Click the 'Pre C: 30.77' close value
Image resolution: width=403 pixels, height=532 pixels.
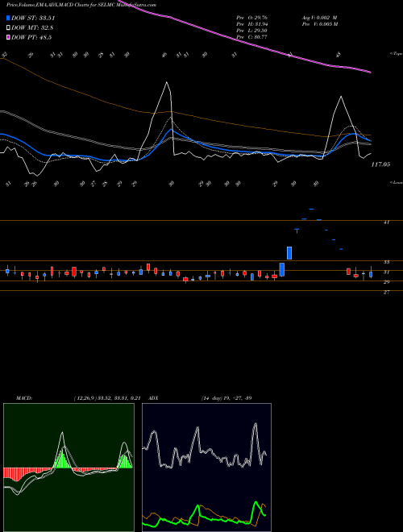[x=251, y=37]
